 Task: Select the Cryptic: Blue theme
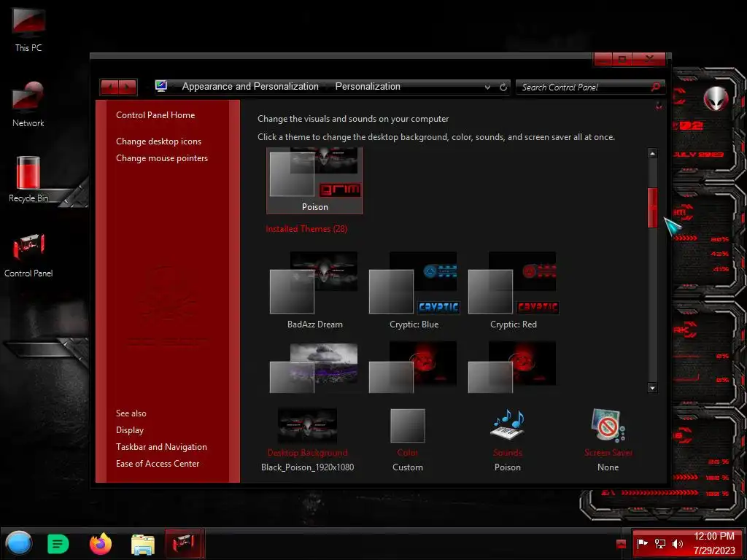coord(414,290)
